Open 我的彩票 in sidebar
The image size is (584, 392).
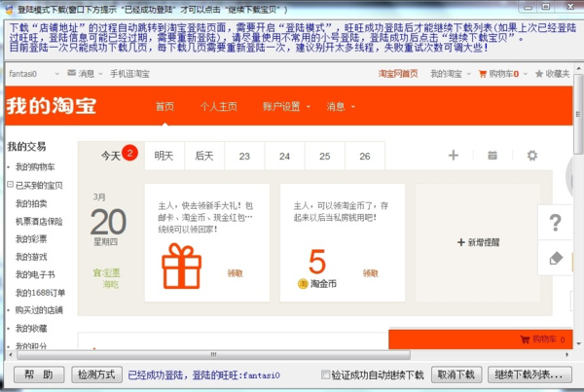31,239
